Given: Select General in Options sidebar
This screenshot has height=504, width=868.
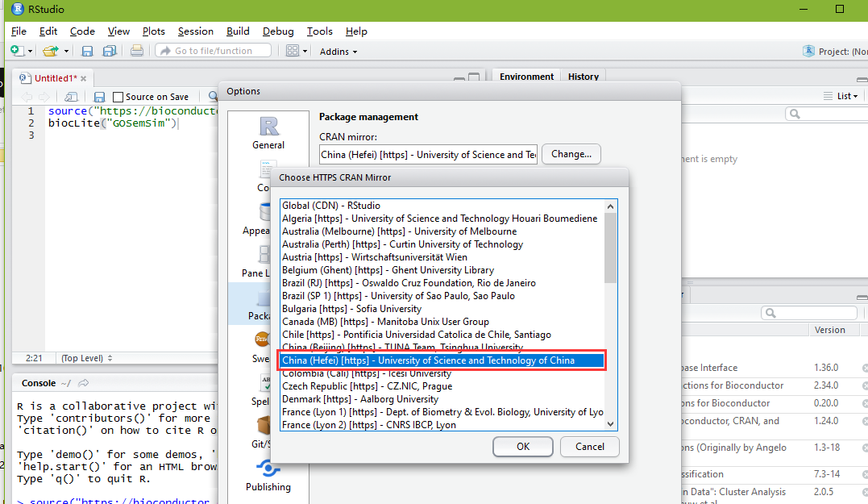Looking at the screenshot, I should 268,133.
